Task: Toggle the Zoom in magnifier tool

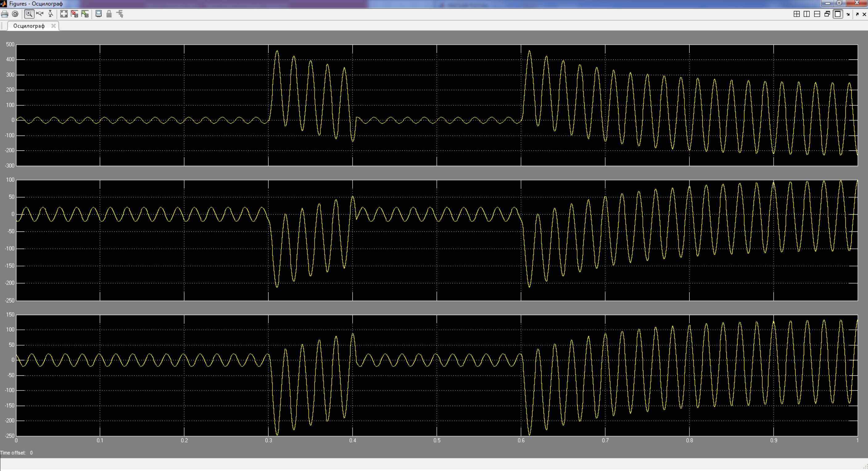Action: (x=29, y=14)
